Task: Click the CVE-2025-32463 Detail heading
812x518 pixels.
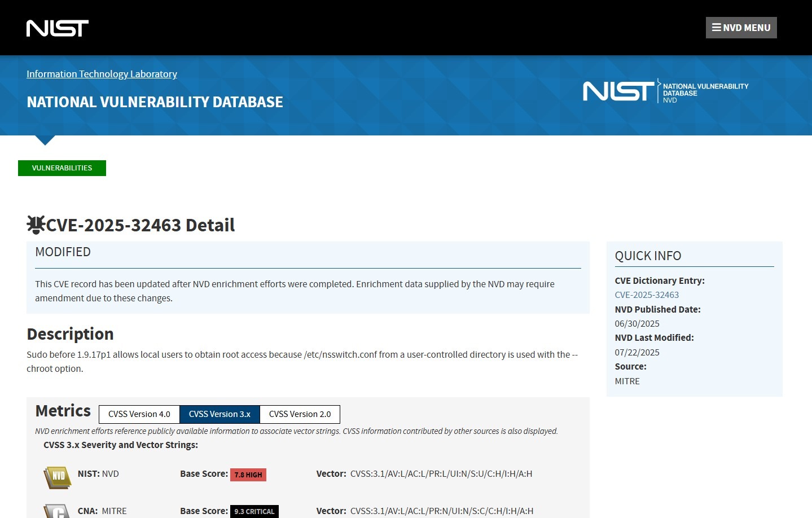Action: (140, 225)
